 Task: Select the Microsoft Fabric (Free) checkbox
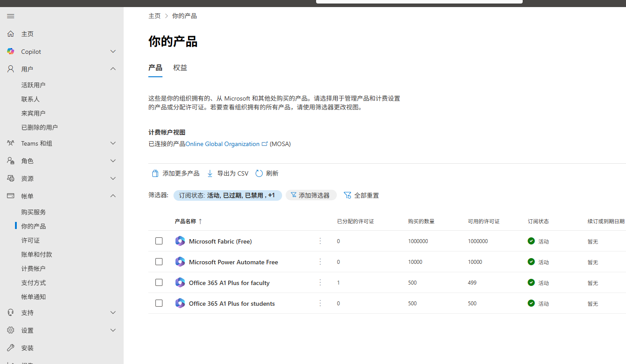(159, 241)
